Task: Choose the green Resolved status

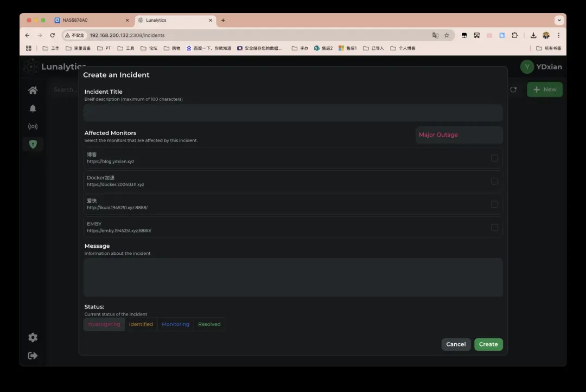Action: [x=209, y=324]
